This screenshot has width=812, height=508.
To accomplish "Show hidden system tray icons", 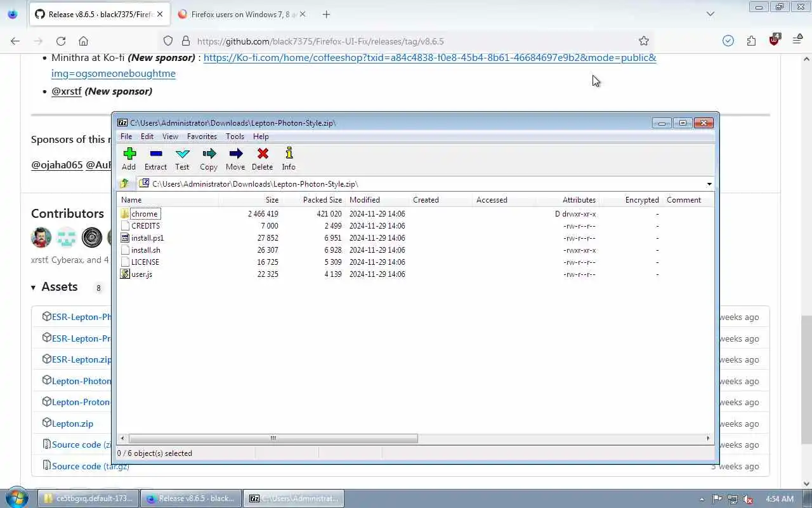I will (702, 499).
